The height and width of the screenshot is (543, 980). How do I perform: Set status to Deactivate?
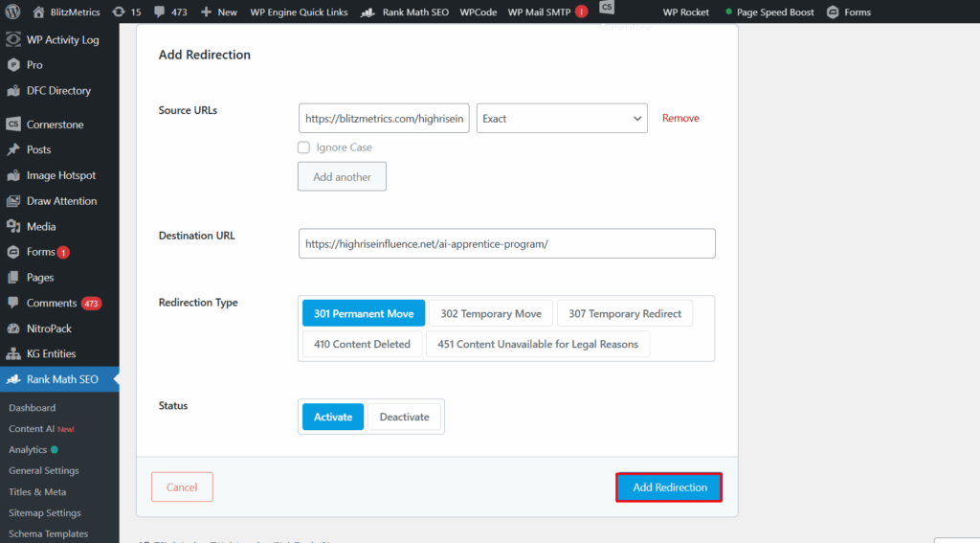click(x=404, y=417)
